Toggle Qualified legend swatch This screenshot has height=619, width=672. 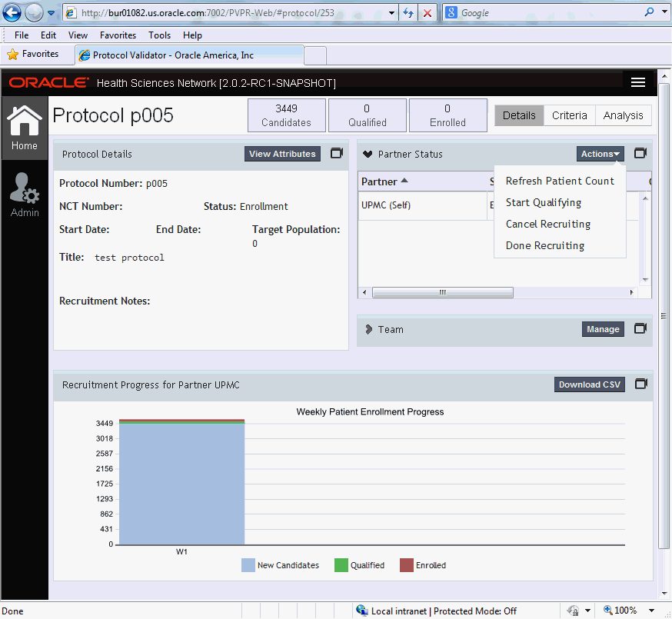(341, 565)
